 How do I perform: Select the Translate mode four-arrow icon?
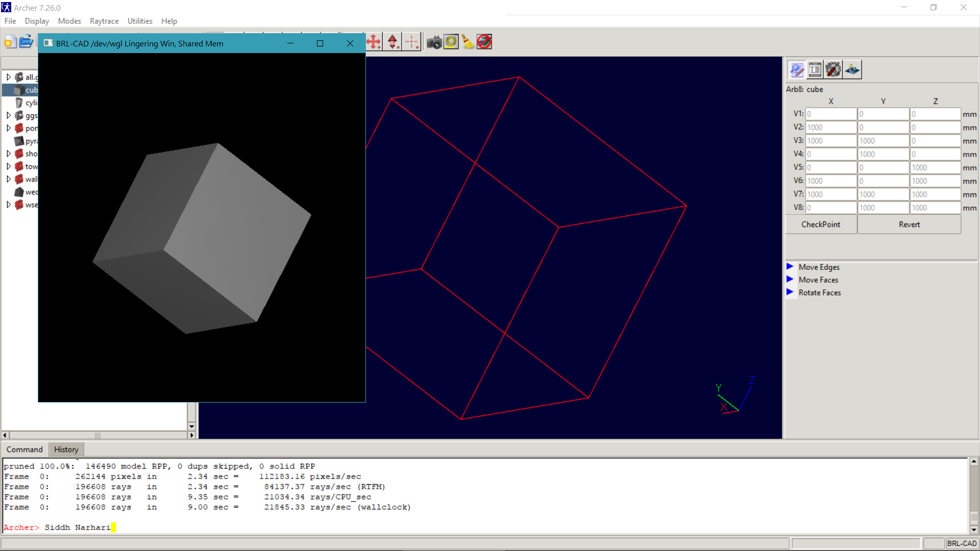click(x=374, y=42)
